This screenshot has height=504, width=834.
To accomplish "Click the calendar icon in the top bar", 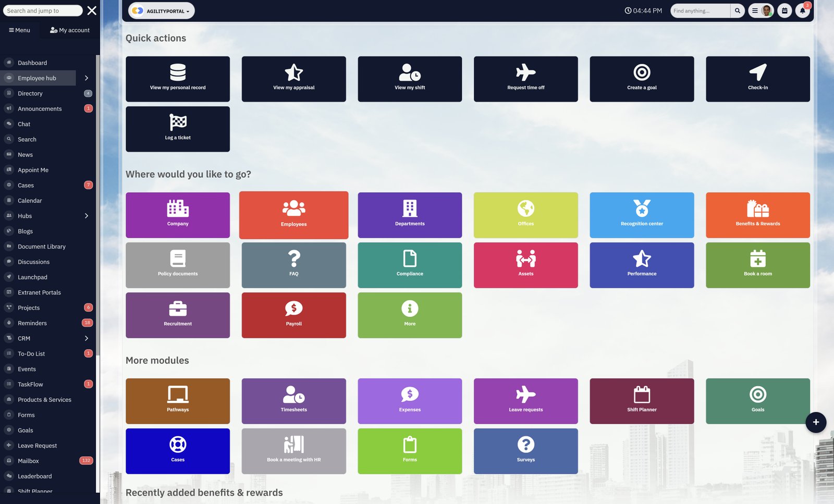I will (x=784, y=10).
